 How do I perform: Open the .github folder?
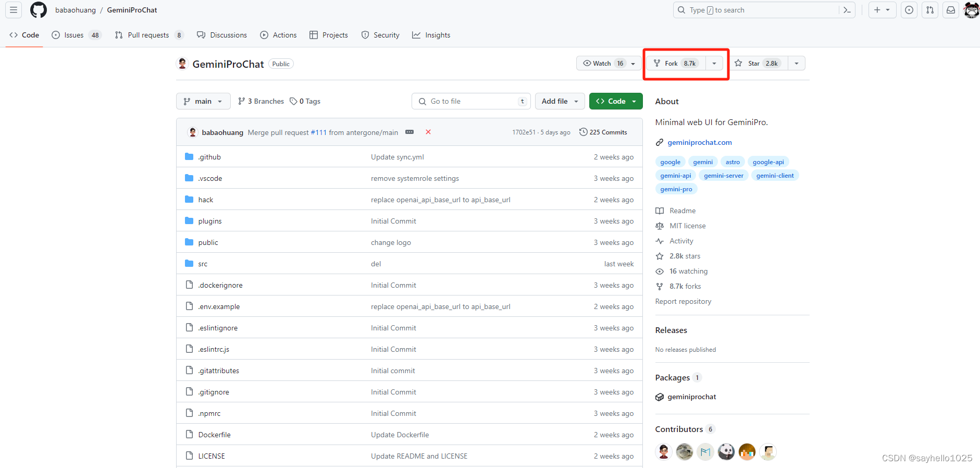(x=209, y=157)
